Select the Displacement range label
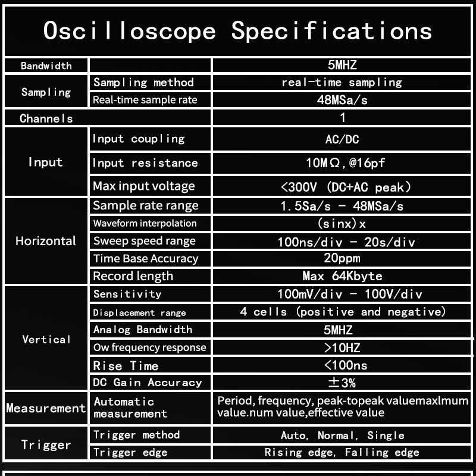This screenshot has height=476, width=476. 140,312
